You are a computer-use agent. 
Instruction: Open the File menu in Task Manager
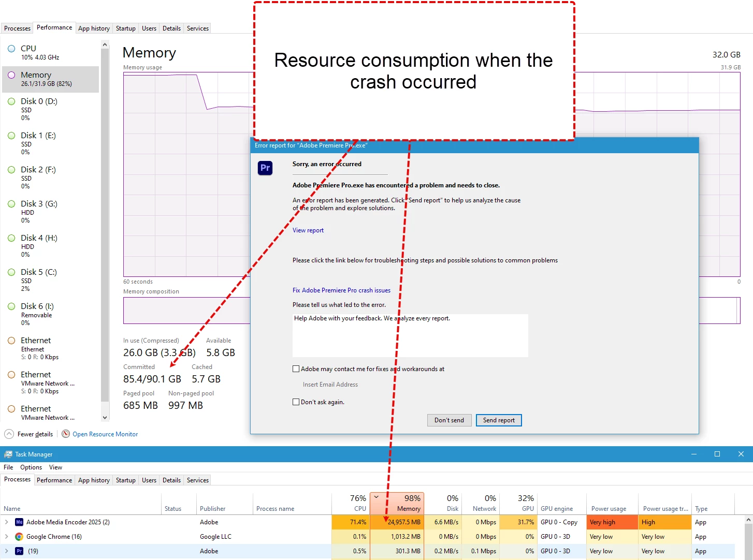click(x=8, y=467)
